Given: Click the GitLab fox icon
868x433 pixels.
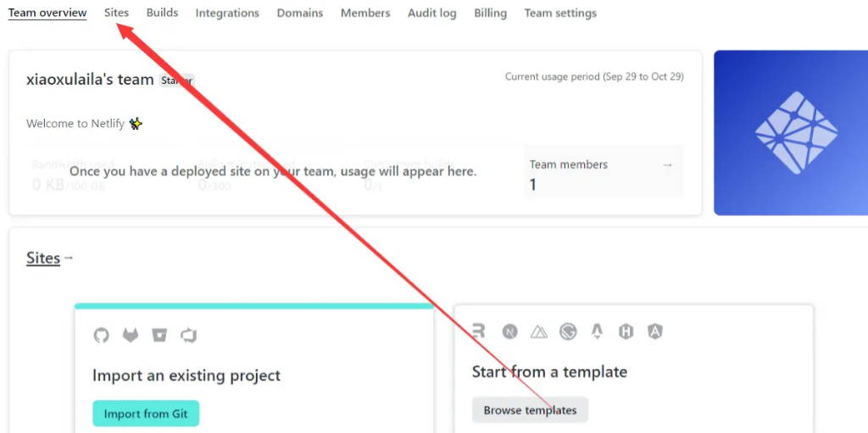Looking at the screenshot, I should [130, 335].
